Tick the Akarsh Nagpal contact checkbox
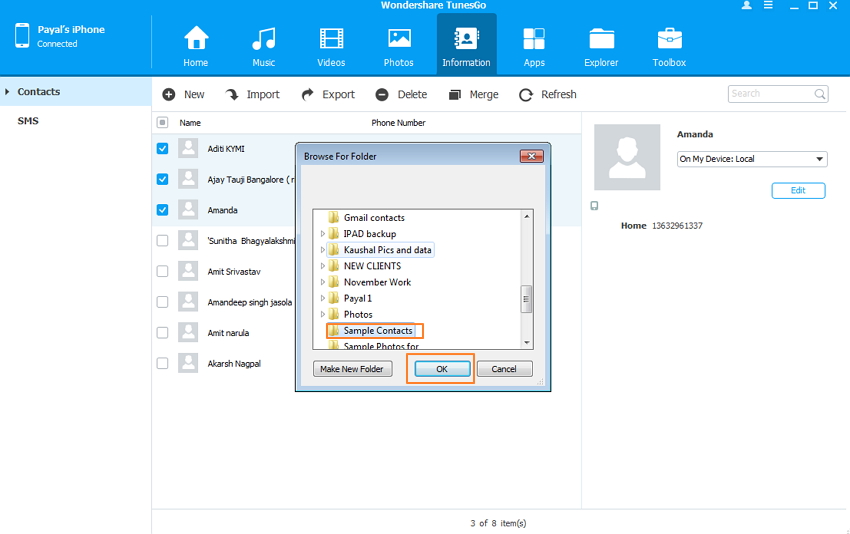This screenshot has height=534, width=850. (163, 364)
